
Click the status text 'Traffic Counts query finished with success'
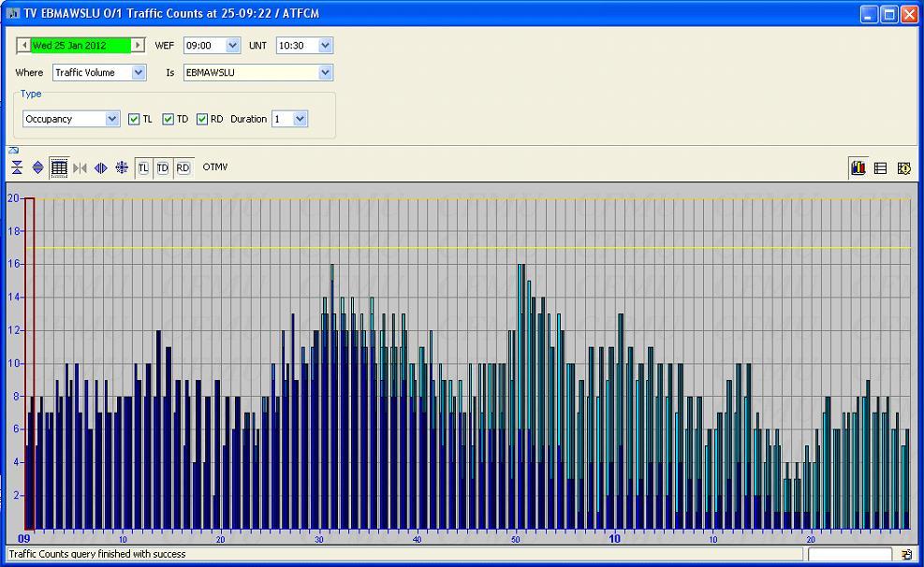pos(97,554)
